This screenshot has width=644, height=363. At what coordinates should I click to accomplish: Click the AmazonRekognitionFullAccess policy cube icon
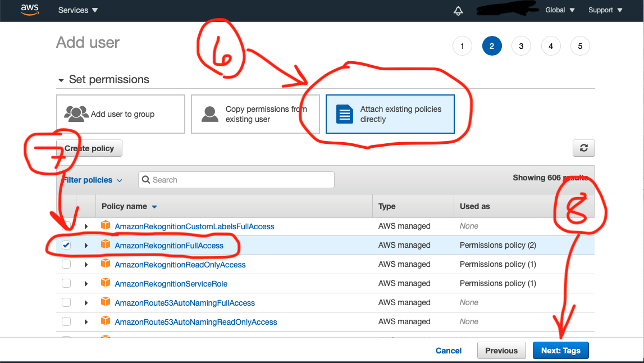pos(106,244)
